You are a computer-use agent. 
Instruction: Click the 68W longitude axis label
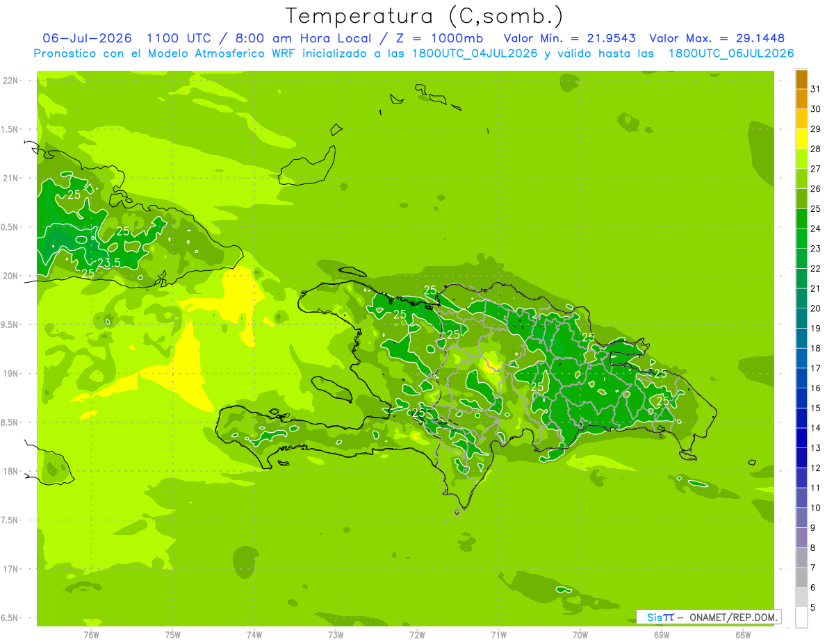click(743, 635)
